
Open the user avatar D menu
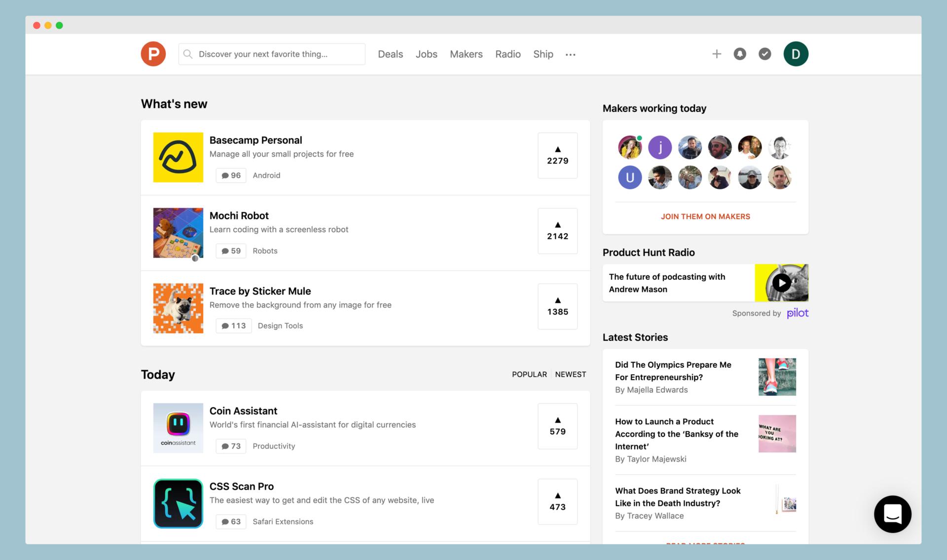(795, 54)
